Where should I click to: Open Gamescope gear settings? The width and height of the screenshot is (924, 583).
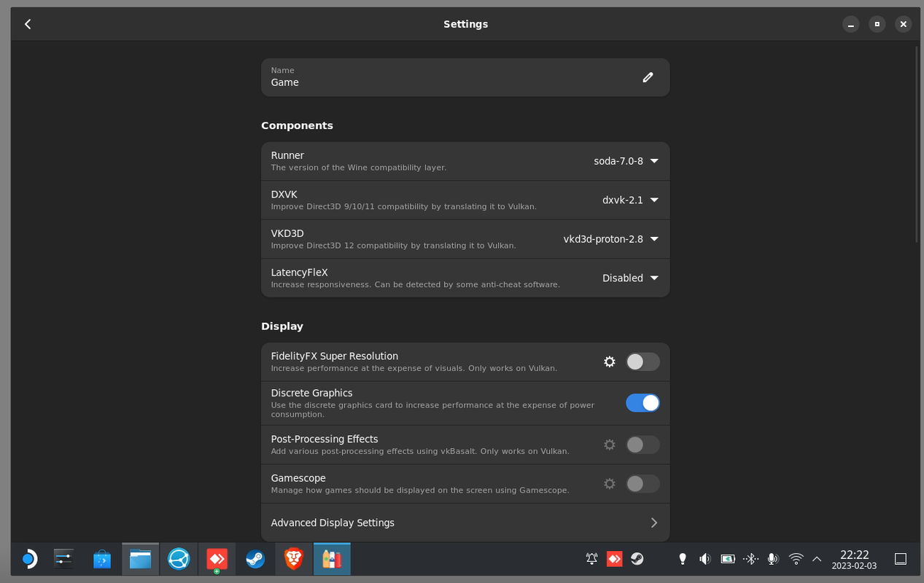(x=610, y=483)
